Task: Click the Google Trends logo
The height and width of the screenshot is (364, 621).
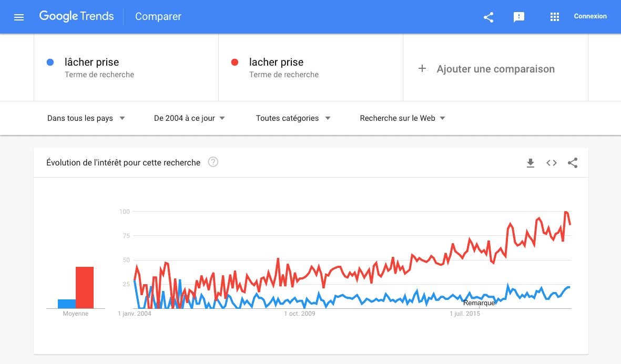Action: pos(76,16)
